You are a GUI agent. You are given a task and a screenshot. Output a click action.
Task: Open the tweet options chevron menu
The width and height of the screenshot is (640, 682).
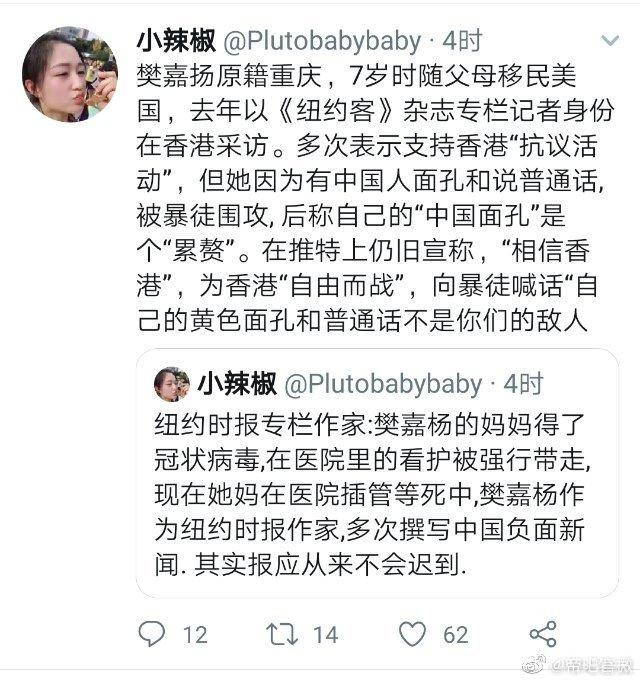610,40
